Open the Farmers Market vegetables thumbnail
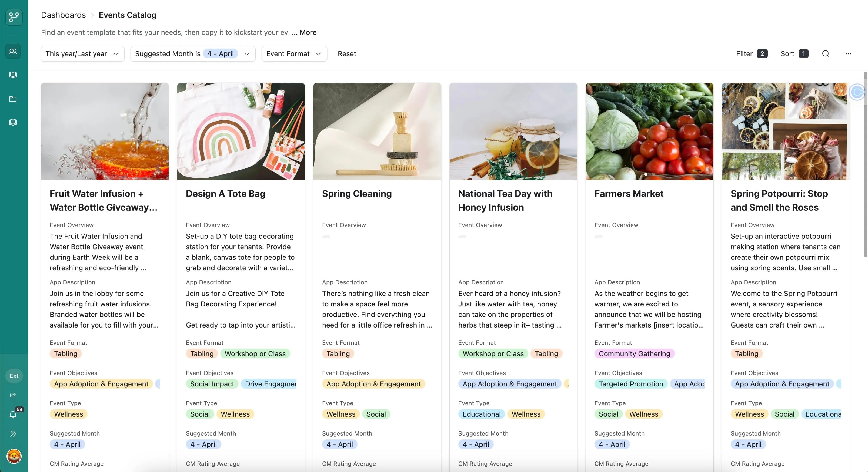The image size is (868, 472). 649,131
